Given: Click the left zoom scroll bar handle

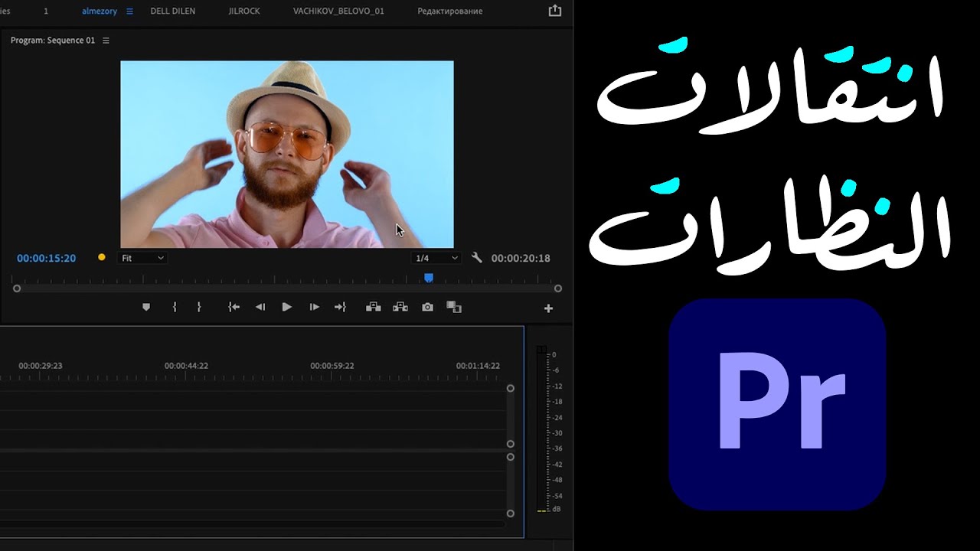Looking at the screenshot, I should click(17, 289).
